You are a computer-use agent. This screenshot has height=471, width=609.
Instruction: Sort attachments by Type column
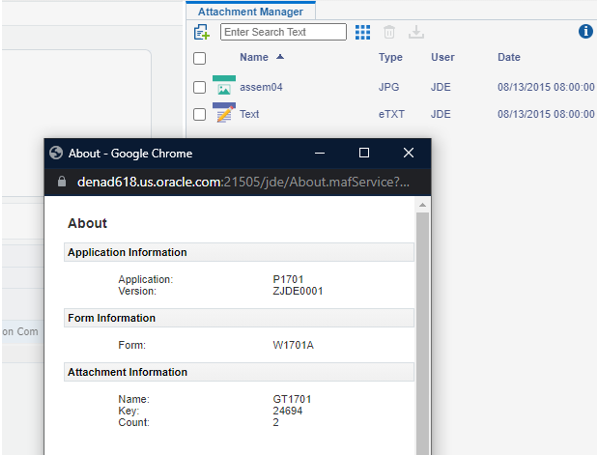(390, 57)
